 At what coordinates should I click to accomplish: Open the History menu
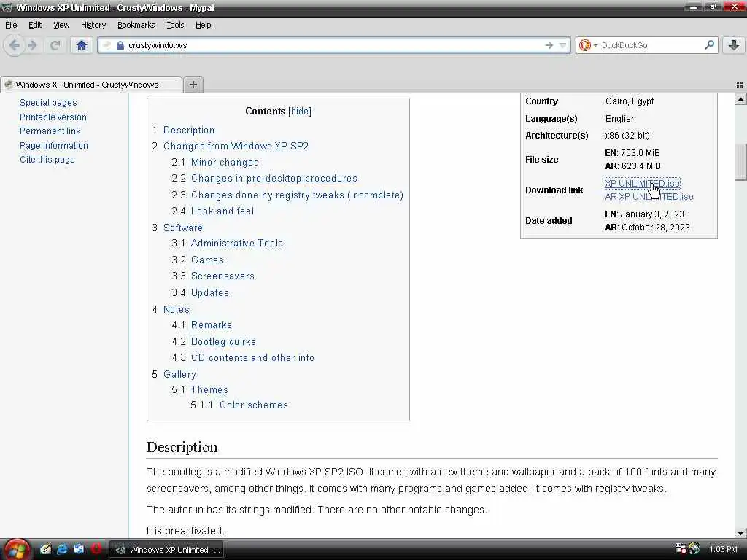[93, 25]
